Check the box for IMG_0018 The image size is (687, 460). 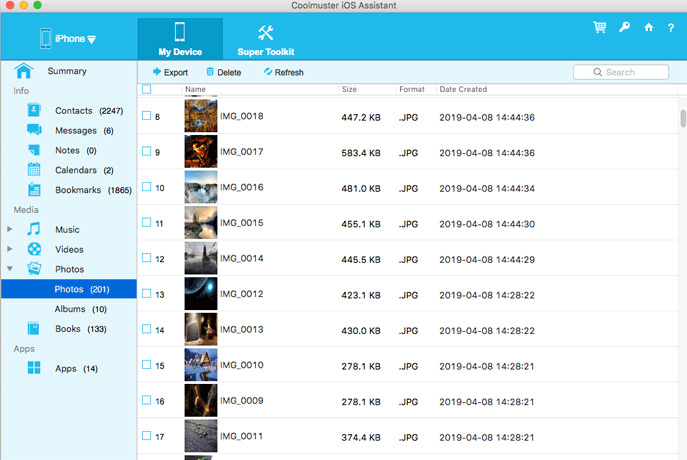tap(146, 117)
